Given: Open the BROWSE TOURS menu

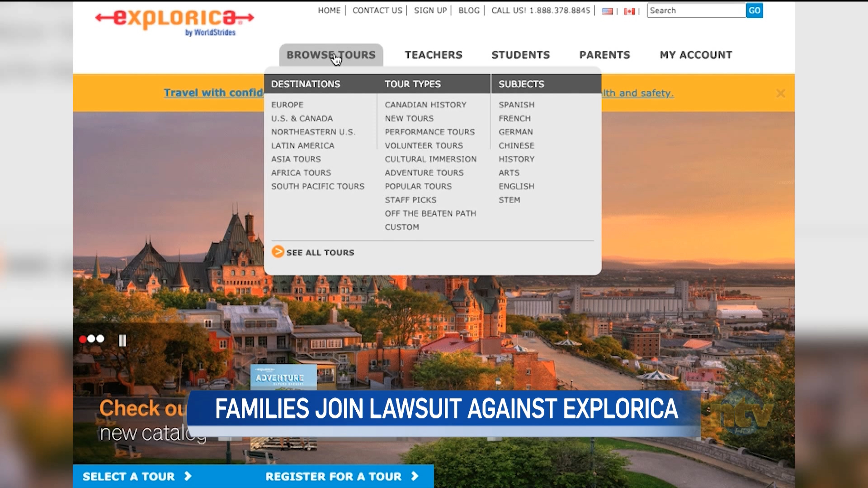Looking at the screenshot, I should point(331,55).
